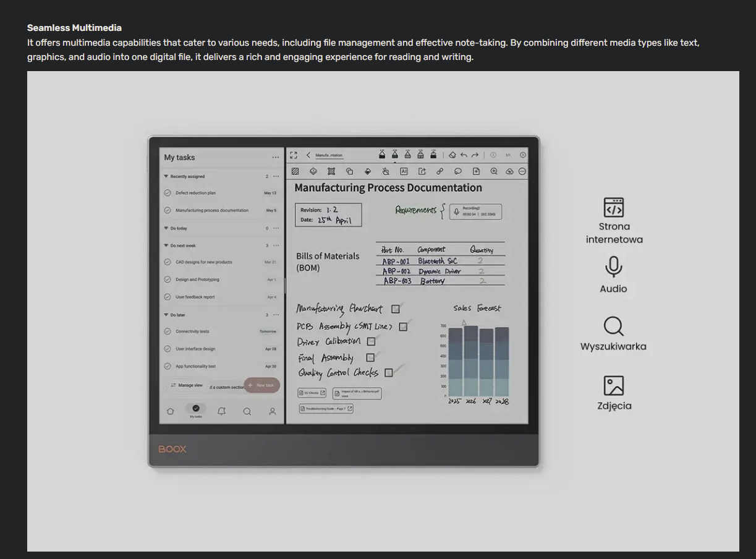Image resolution: width=756 pixels, height=559 pixels.
Task: Open the Manage view button
Action: point(187,385)
